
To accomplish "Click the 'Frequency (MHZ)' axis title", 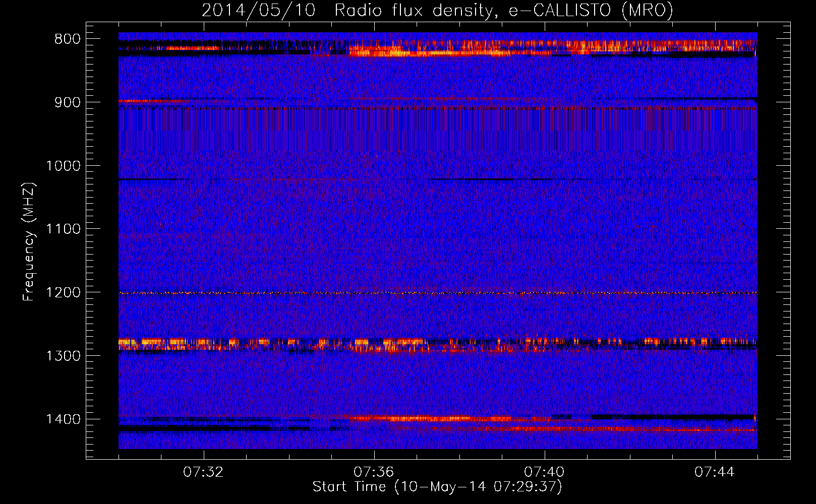I will [29, 242].
